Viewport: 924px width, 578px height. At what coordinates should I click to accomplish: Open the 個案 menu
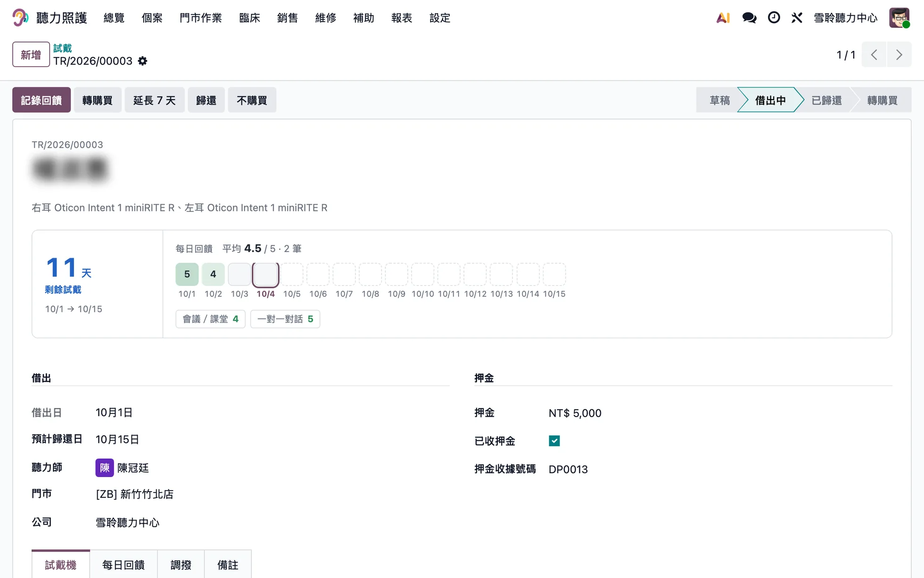pyautogui.click(x=152, y=18)
